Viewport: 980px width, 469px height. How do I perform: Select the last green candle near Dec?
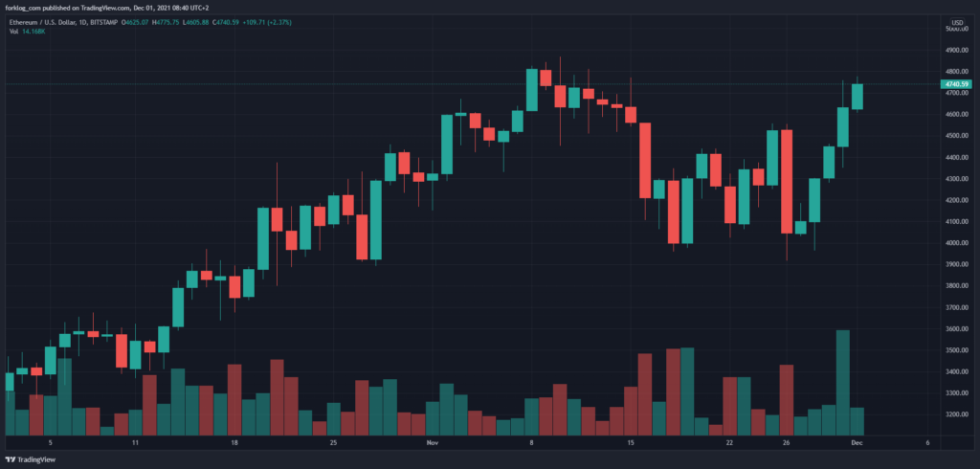click(857, 97)
